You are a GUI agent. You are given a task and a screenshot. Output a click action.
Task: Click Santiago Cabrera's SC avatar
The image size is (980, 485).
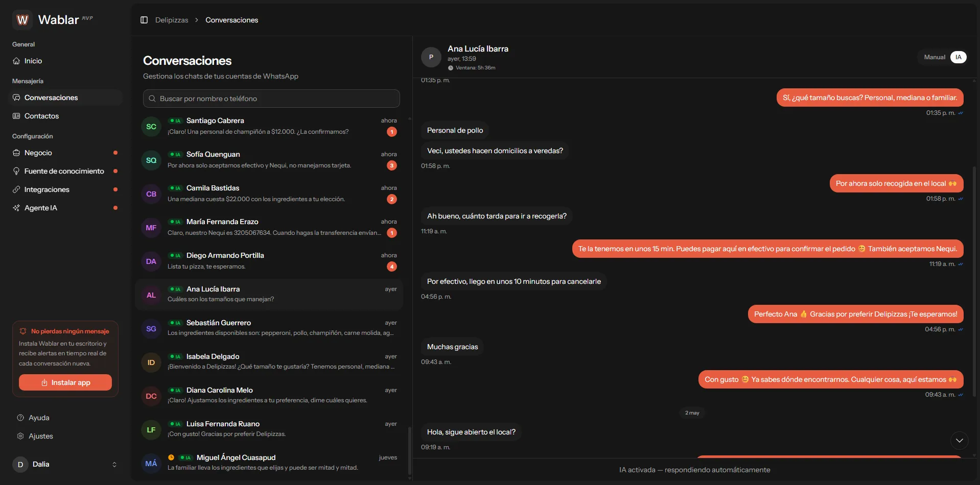151,127
